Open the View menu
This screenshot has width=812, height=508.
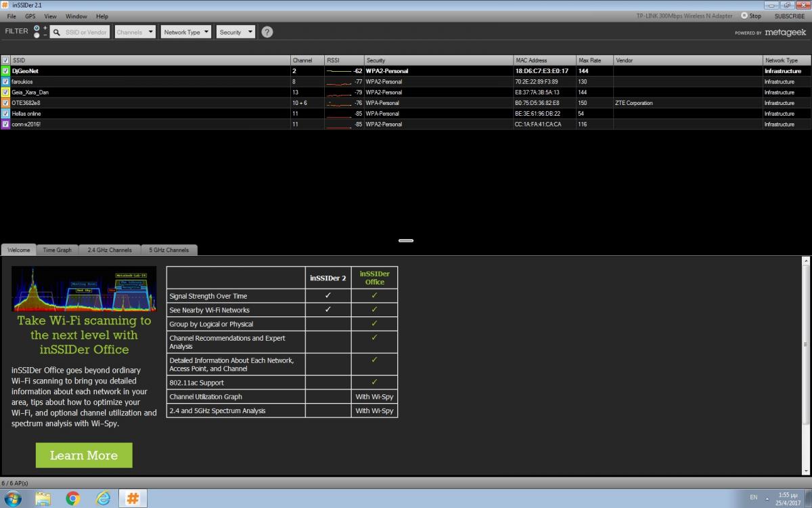[50, 16]
